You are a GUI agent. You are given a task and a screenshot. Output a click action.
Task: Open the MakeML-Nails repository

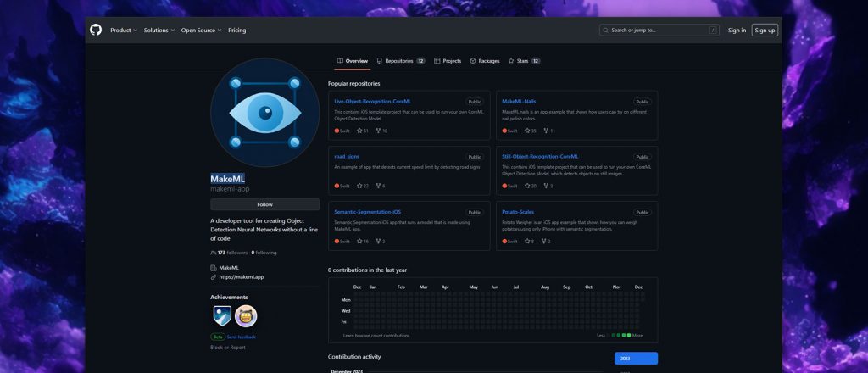click(x=519, y=101)
